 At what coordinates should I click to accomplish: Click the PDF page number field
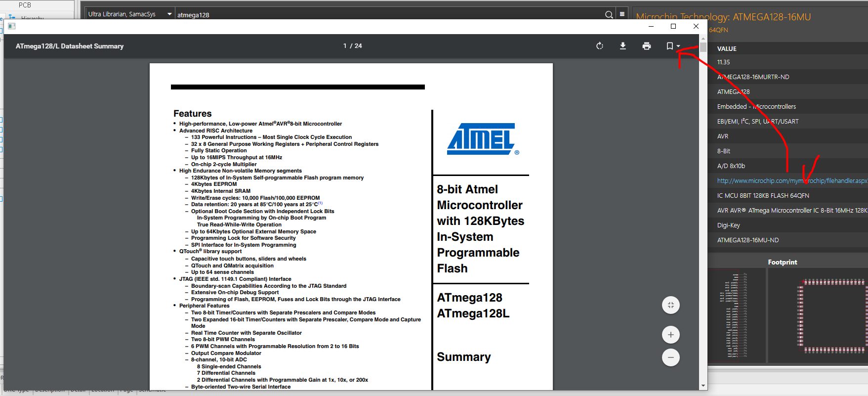click(345, 46)
